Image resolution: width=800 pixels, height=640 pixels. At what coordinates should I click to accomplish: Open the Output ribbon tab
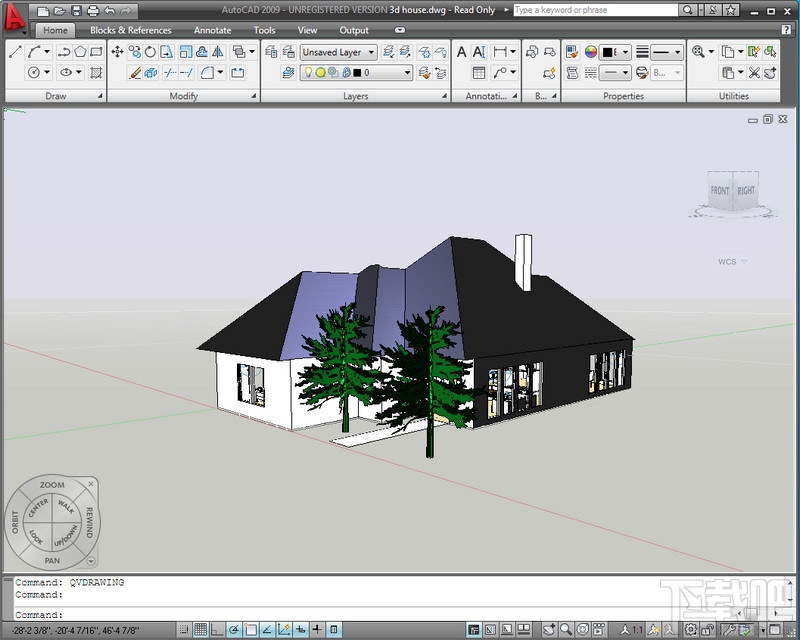(355, 30)
